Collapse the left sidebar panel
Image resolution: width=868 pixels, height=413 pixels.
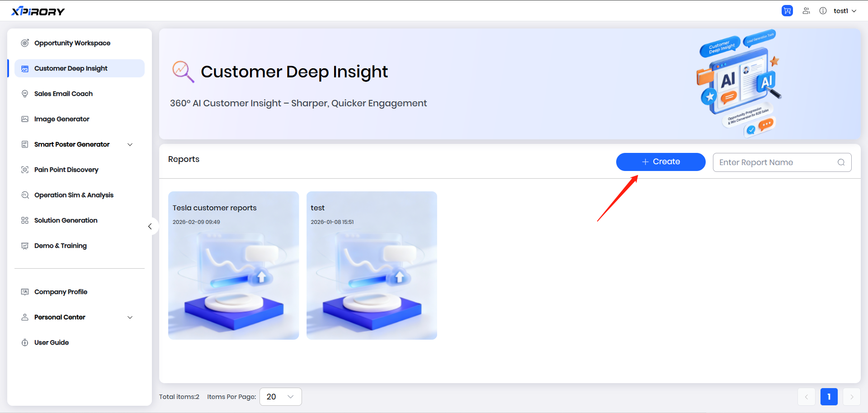coord(150,226)
